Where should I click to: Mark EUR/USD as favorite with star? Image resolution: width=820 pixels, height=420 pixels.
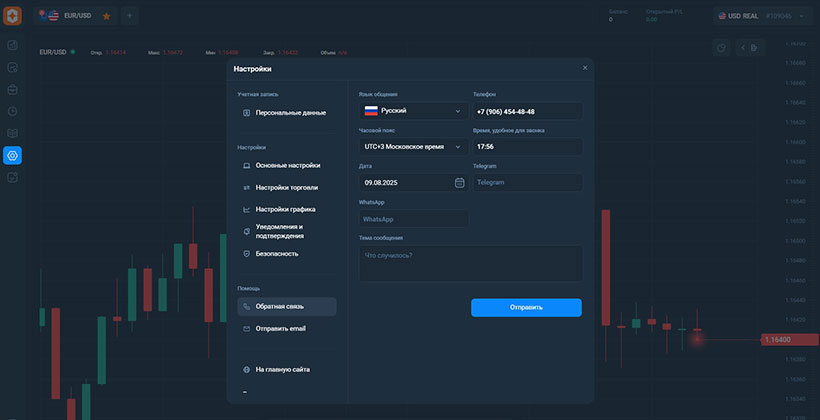pyautogui.click(x=107, y=16)
